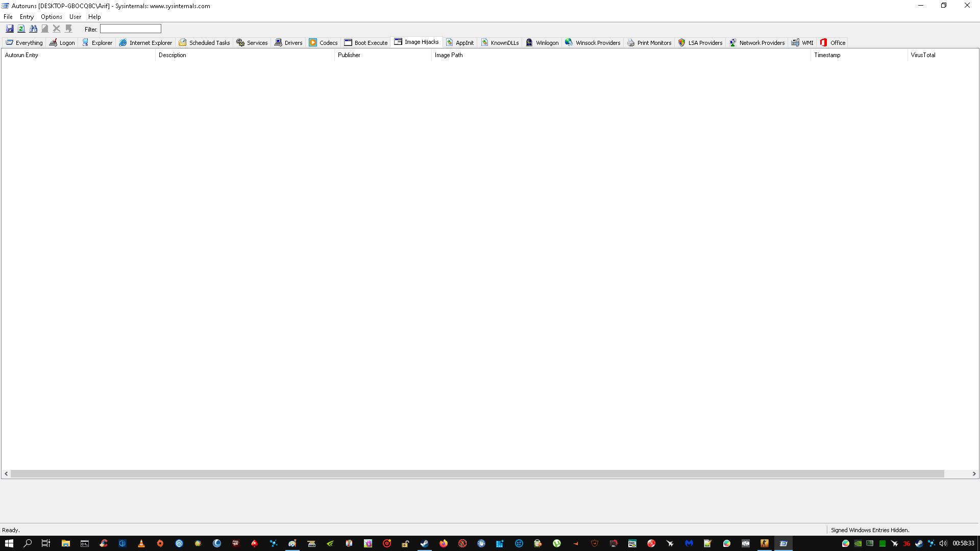Open the Winsock Providers tab
Image resolution: width=980 pixels, height=551 pixels.
[593, 43]
